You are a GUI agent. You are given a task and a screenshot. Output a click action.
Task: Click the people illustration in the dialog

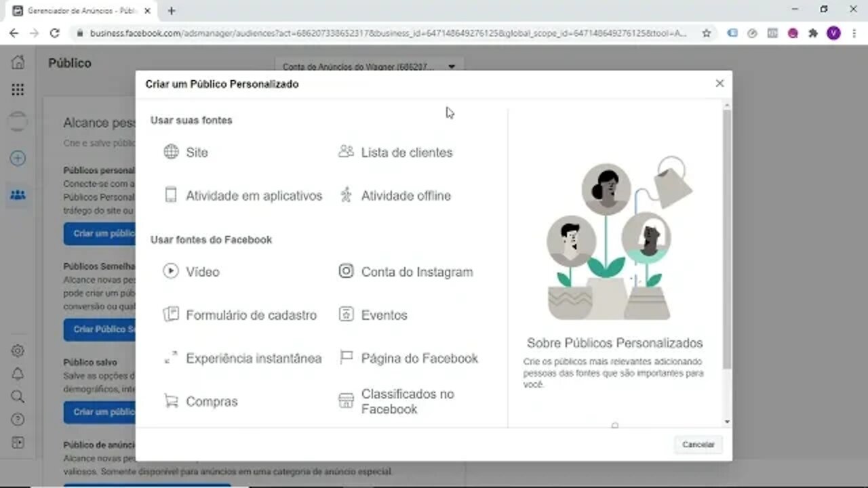tap(620, 238)
